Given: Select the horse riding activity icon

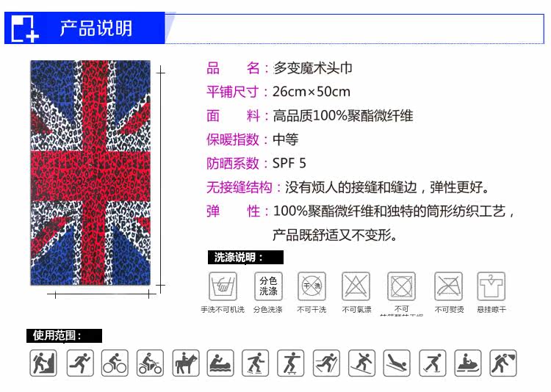Looking at the screenshot, I should [x=186, y=363].
